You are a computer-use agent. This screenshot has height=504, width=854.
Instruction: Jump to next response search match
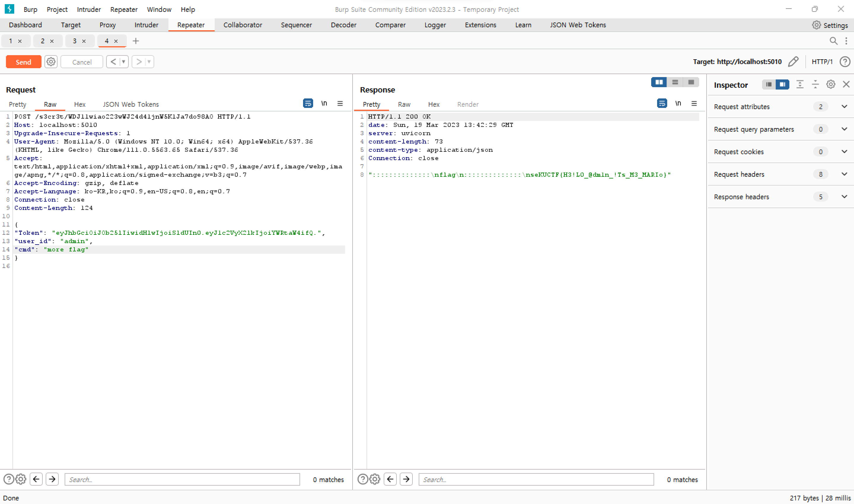(406, 479)
